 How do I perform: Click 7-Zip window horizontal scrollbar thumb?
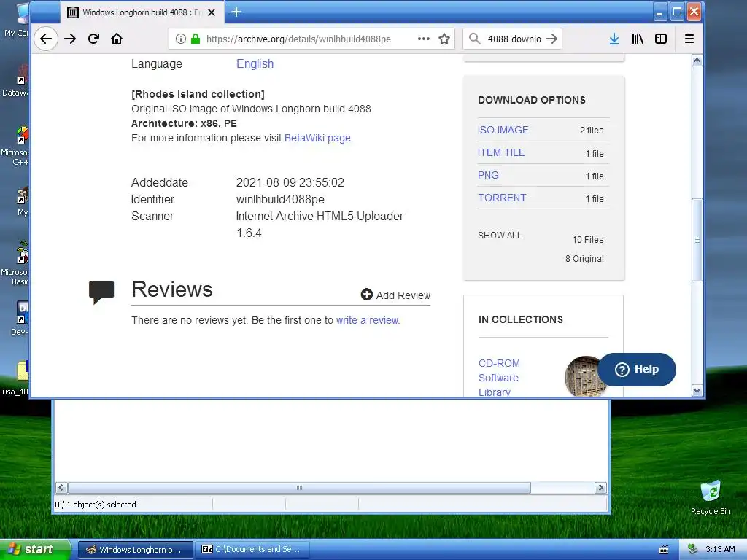(x=299, y=488)
